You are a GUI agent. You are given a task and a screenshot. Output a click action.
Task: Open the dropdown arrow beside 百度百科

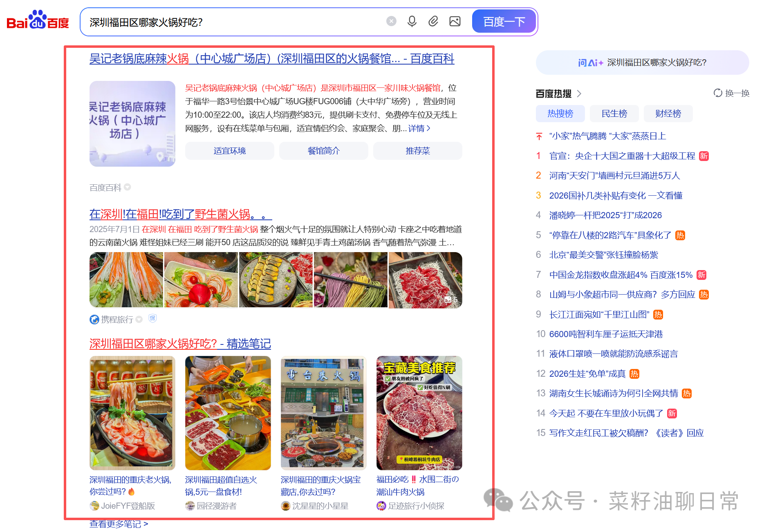(127, 187)
